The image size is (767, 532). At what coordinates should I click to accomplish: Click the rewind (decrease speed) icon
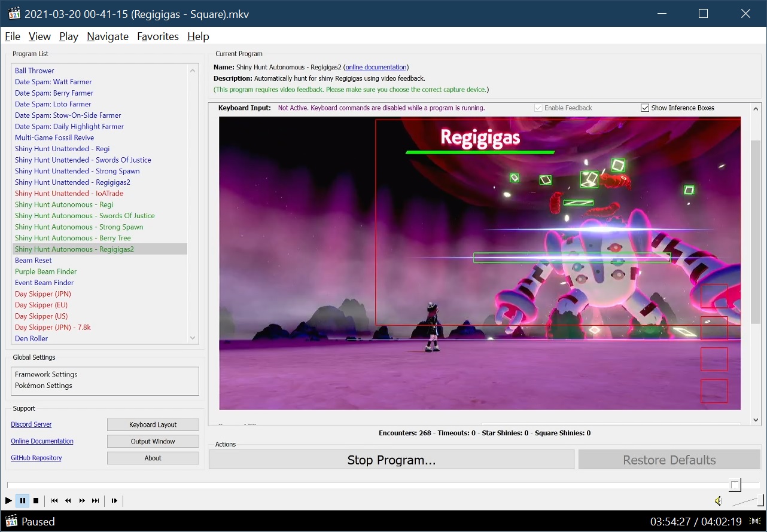point(68,501)
